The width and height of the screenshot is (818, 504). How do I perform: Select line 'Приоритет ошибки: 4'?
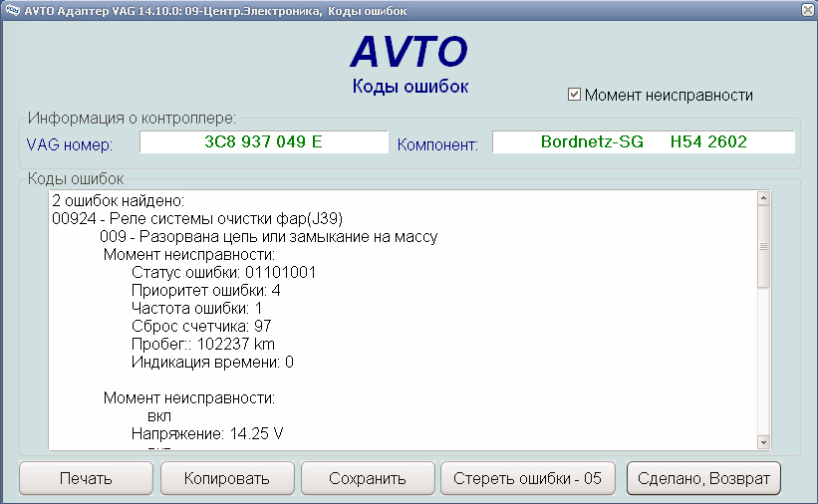point(205,290)
